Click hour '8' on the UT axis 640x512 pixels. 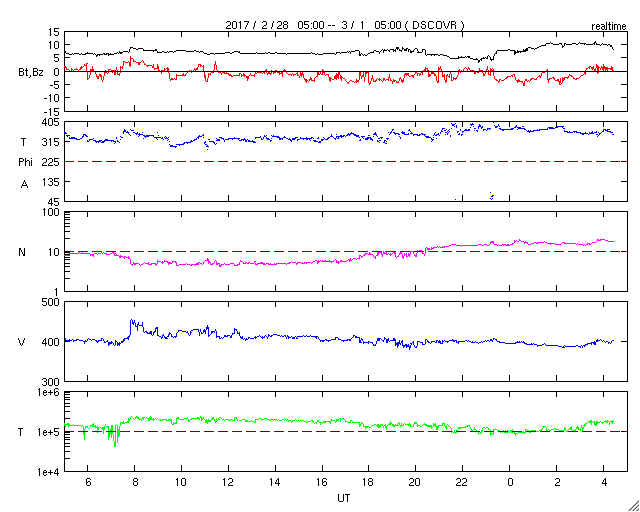coord(135,483)
